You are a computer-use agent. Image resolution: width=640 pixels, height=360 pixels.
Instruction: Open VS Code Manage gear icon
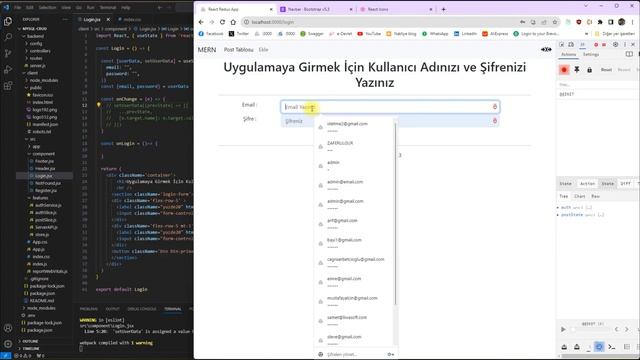pyautogui.click(x=8, y=344)
